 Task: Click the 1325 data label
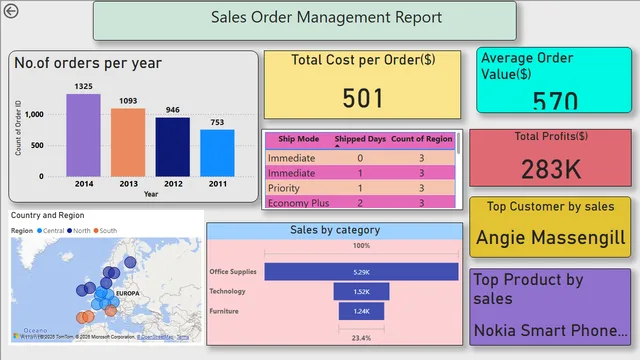pyautogui.click(x=83, y=87)
